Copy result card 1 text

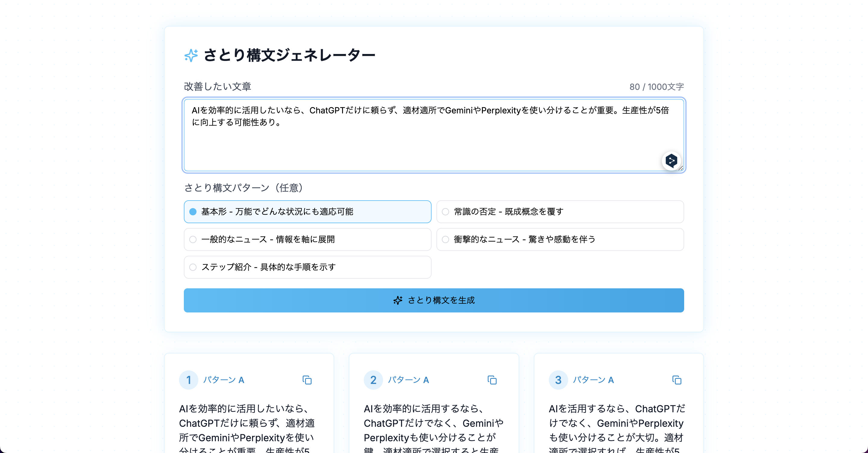pos(307,380)
